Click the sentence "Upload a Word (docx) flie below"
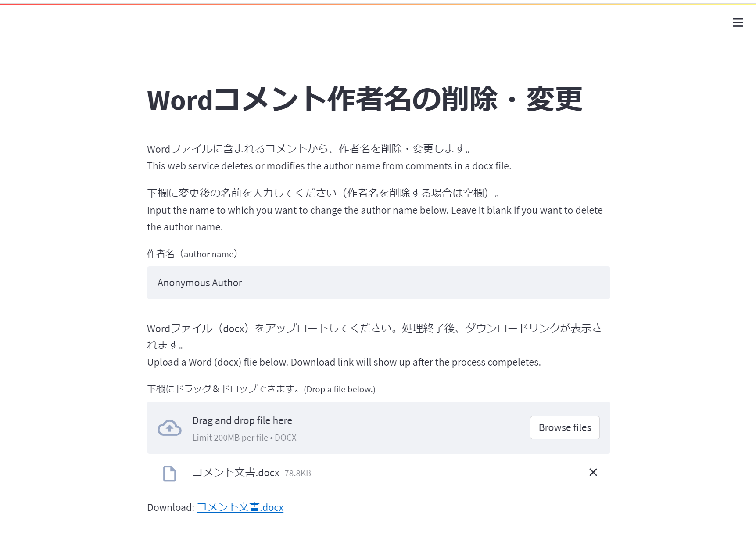Image resolution: width=756 pixels, height=560 pixels. pyautogui.click(x=344, y=363)
